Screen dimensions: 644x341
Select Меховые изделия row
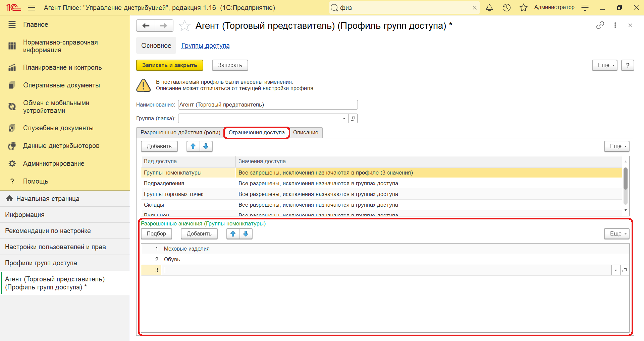(x=385, y=249)
